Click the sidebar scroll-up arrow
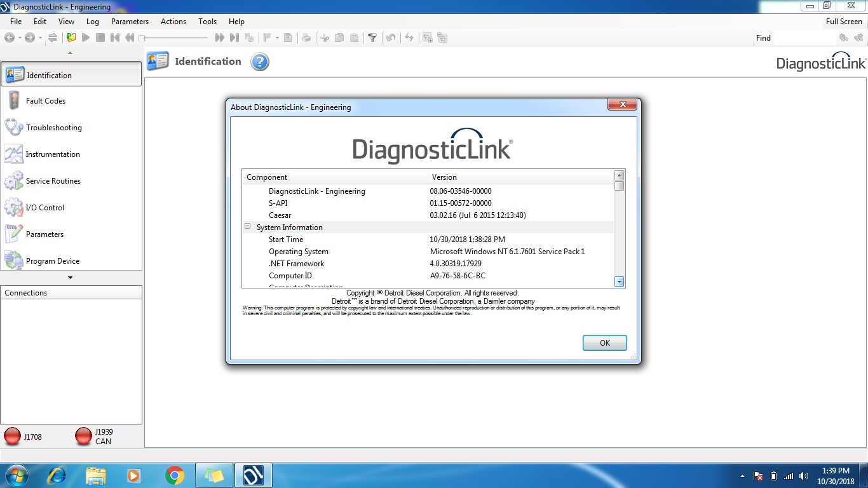Screen dimensions: 868x488 70,53
